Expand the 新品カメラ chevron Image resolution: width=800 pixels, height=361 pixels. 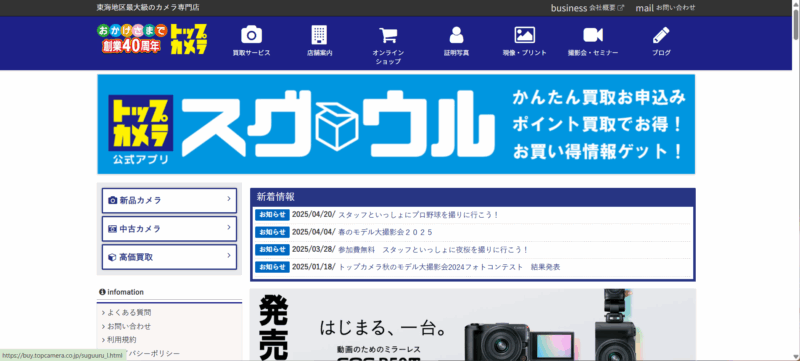229,199
